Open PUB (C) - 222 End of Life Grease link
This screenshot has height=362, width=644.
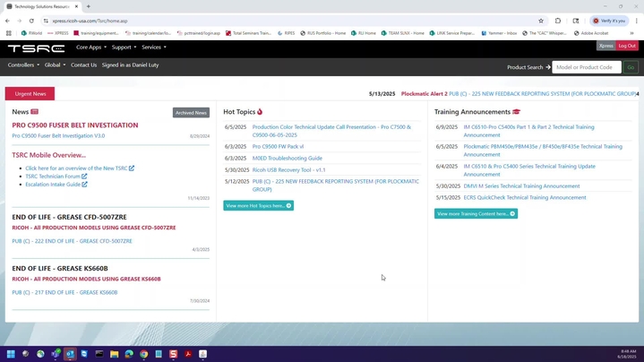click(72, 241)
